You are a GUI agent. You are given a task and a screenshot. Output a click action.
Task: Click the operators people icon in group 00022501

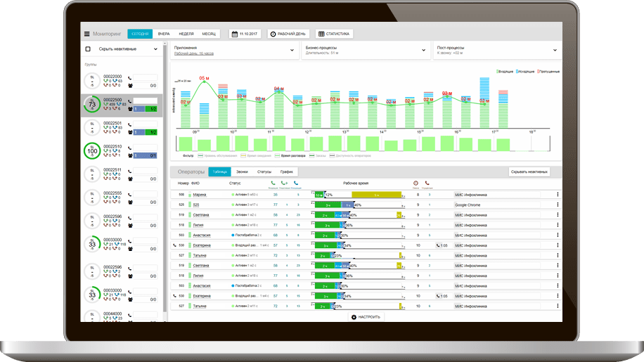click(130, 132)
